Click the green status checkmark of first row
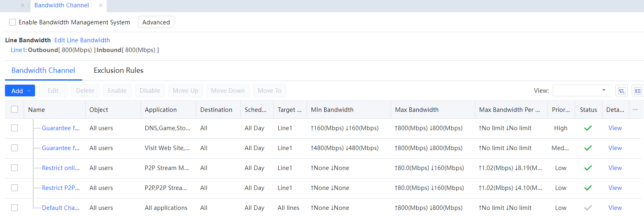644x216 pixels. [588, 128]
